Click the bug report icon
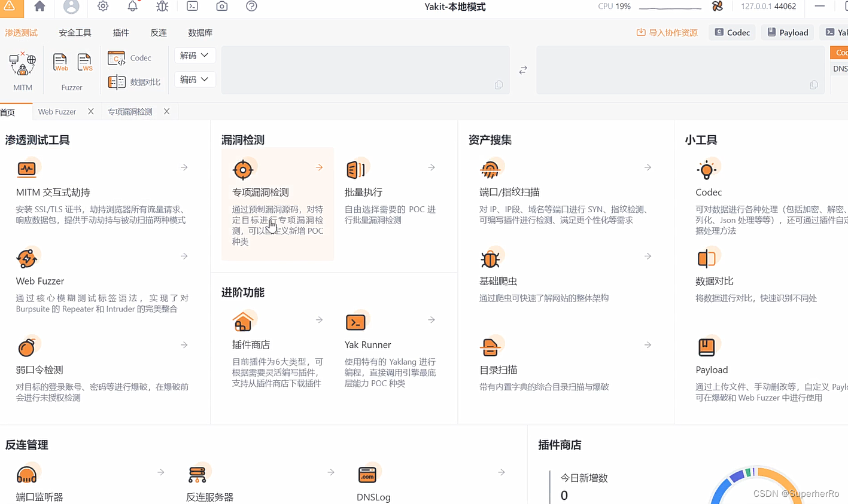Image resolution: width=848 pixels, height=504 pixels. [x=162, y=7]
